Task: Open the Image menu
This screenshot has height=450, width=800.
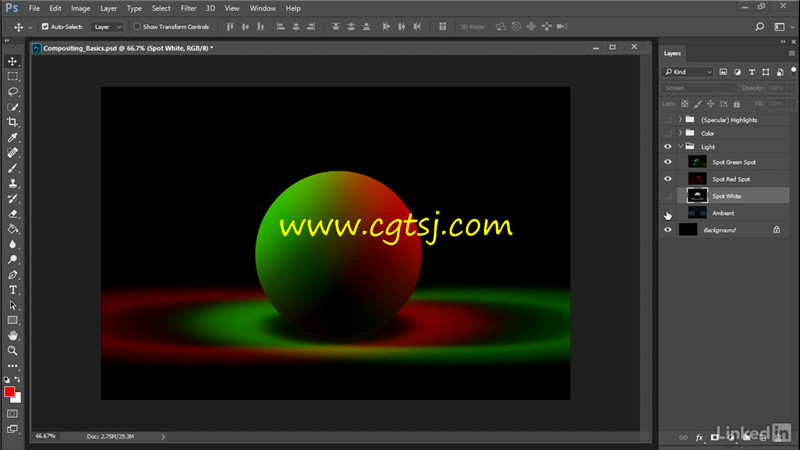Action: point(80,8)
